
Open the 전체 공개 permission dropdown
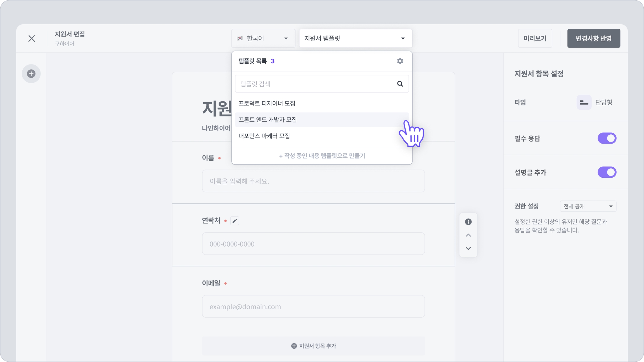point(588,206)
